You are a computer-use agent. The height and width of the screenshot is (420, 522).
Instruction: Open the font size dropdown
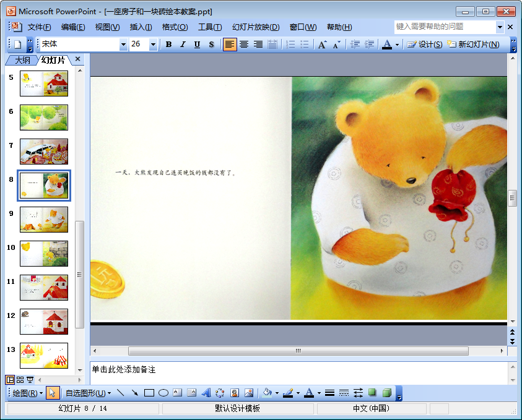[153, 45]
